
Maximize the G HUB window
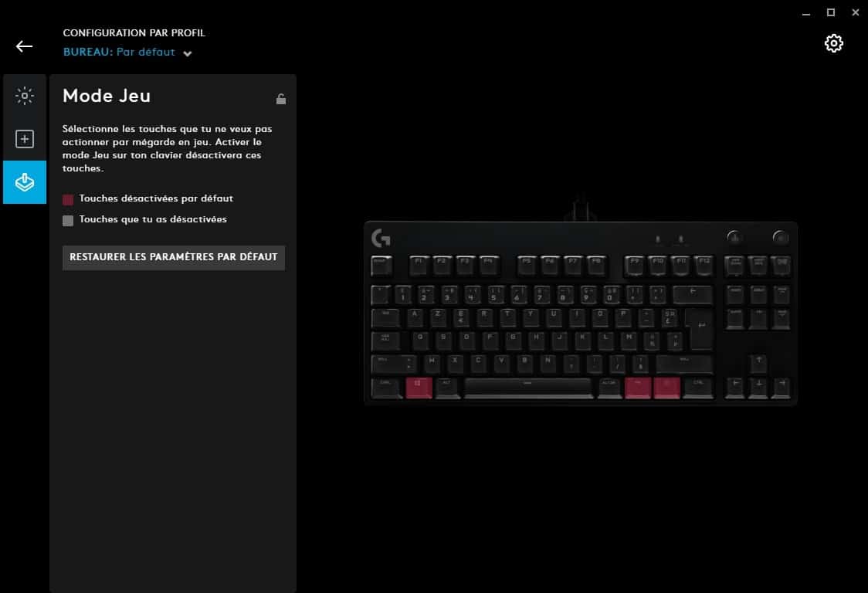pyautogui.click(x=830, y=12)
